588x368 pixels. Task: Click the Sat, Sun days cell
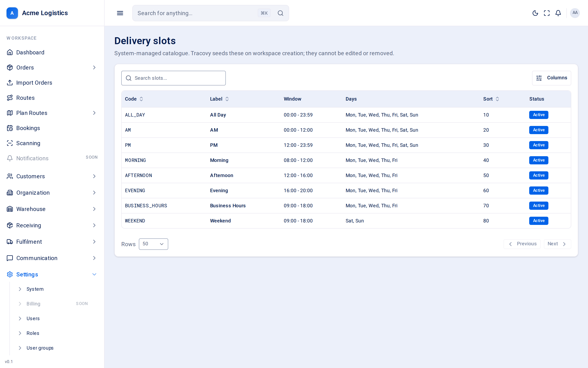coord(354,221)
